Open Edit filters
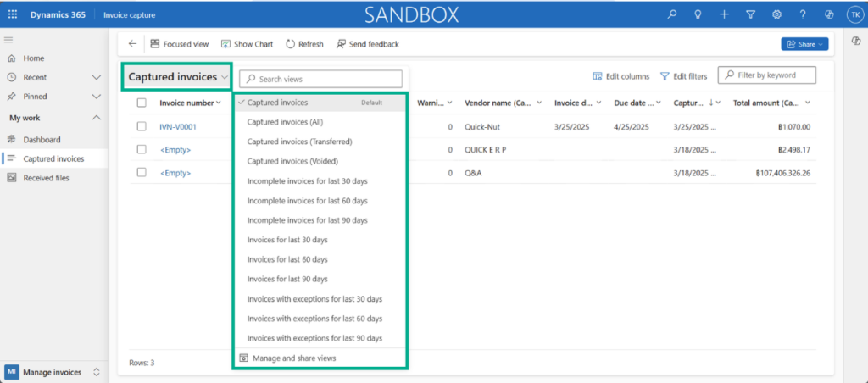868x383 pixels. point(684,76)
